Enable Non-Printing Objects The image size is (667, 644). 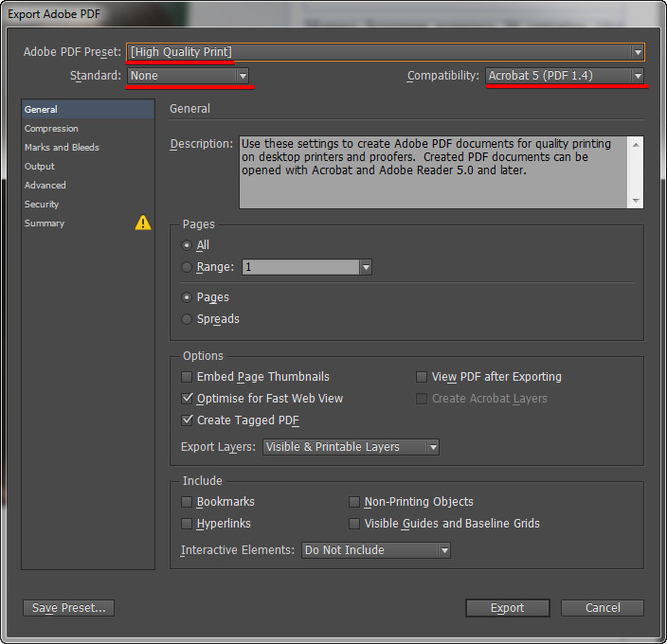(x=354, y=502)
